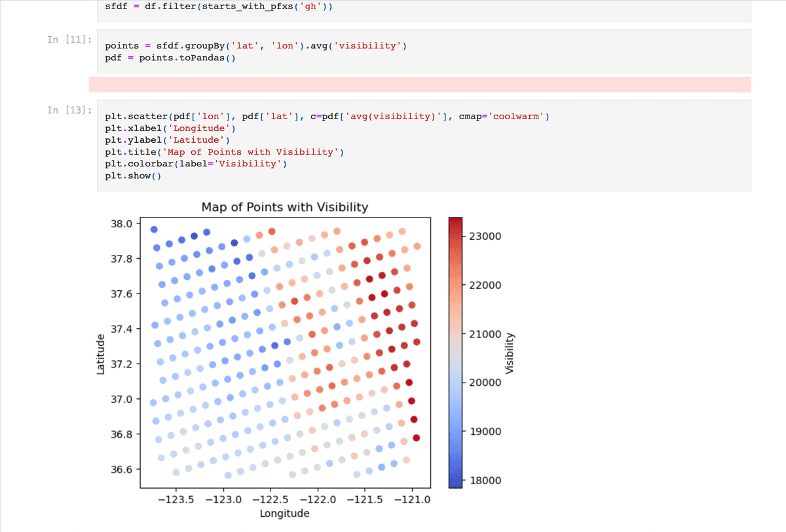Click the 38.0 y-axis tick label
786x532 pixels.
tap(122, 223)
